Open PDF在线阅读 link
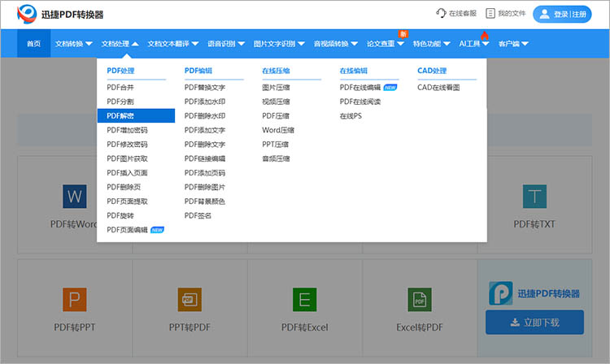Viewport: 610px width, 364px height. click(x=360, y=102)
